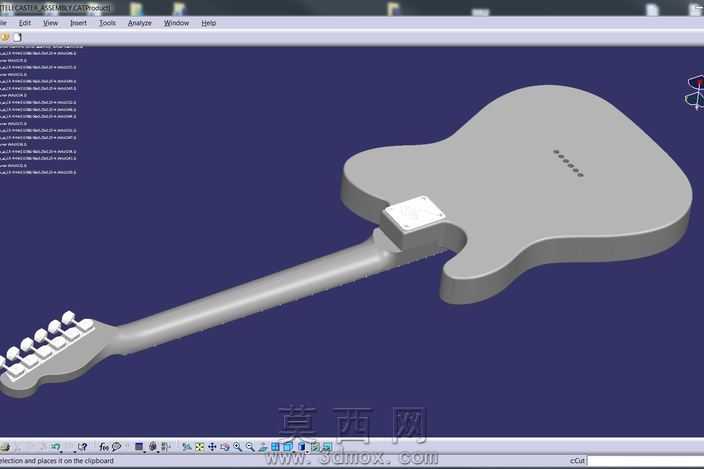Select the string ferrule holes on body
Image resolution: width=704 pixels, height=469 pixels.
pyautogui.click(x=568, y=163)
